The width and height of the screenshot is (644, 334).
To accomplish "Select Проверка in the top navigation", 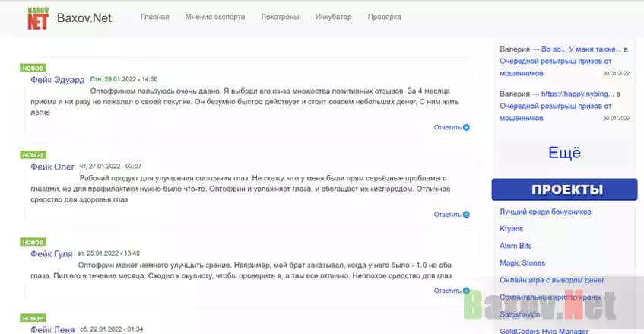I will coord(384,17).
